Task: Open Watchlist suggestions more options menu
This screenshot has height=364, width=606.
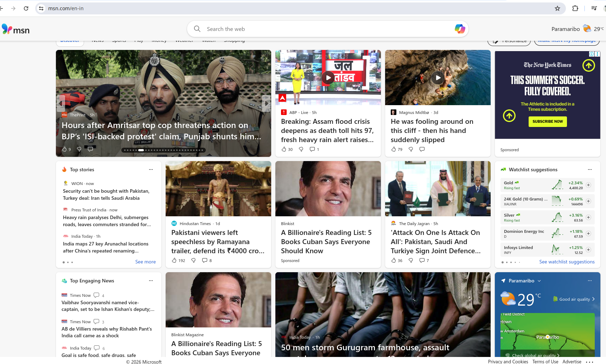Action: (x=590, y=170)
